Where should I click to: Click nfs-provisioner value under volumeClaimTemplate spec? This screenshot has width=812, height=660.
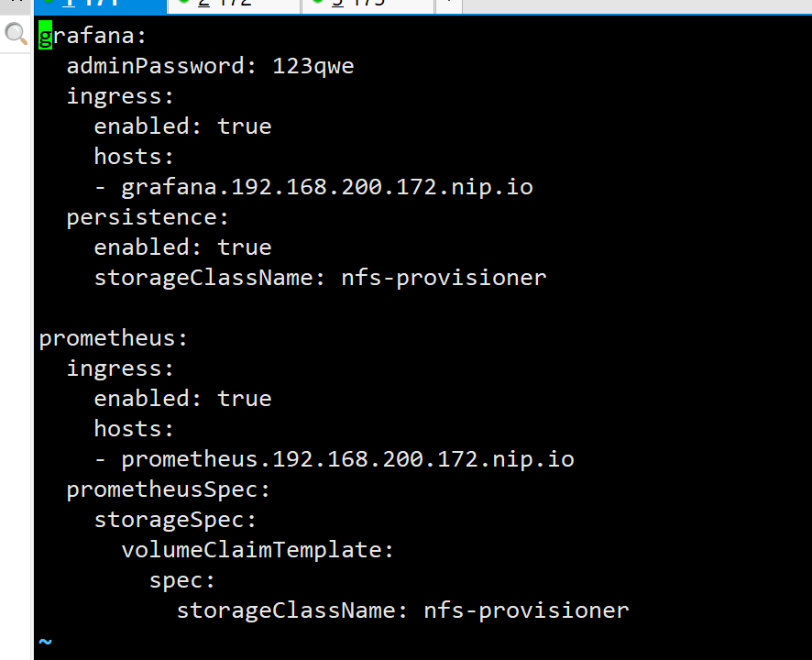(x=526, y=610)
